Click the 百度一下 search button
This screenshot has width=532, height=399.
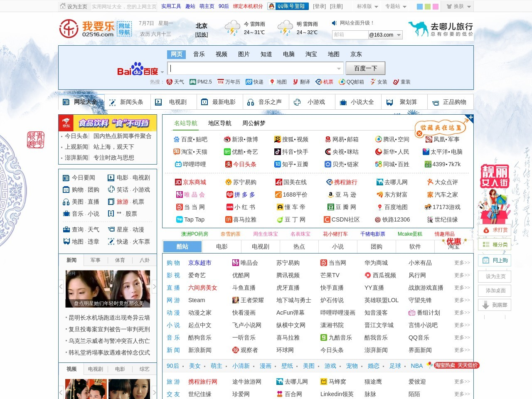[366, 68]
